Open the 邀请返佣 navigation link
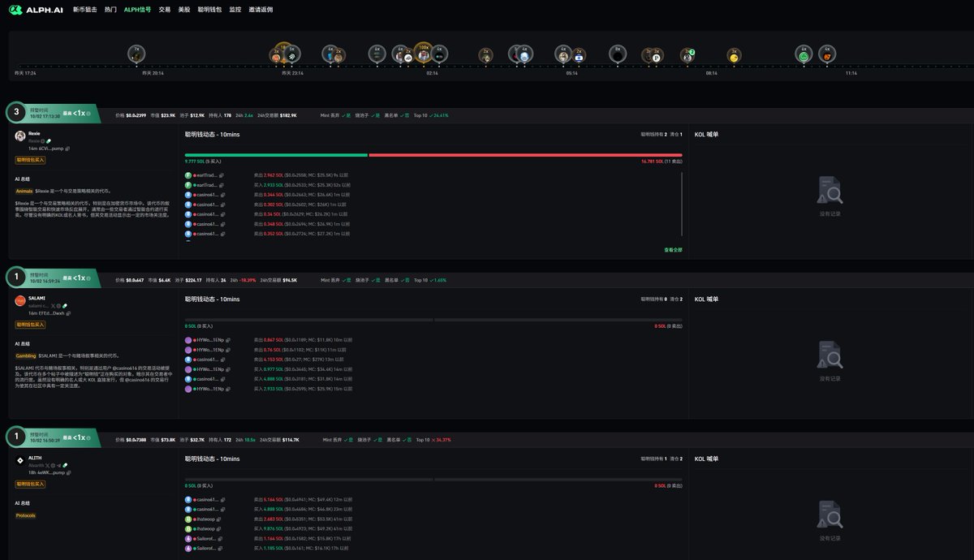974x560 pixels. 261,10
